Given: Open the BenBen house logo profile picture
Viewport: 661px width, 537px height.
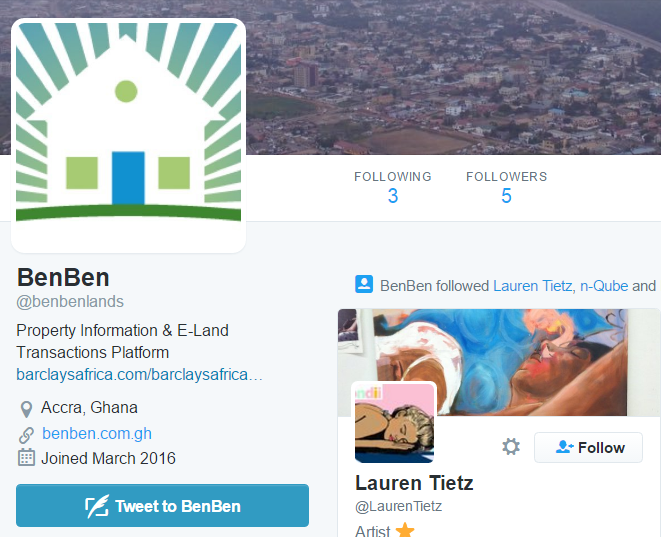Looking at the screenshot, I should [128, 136].
